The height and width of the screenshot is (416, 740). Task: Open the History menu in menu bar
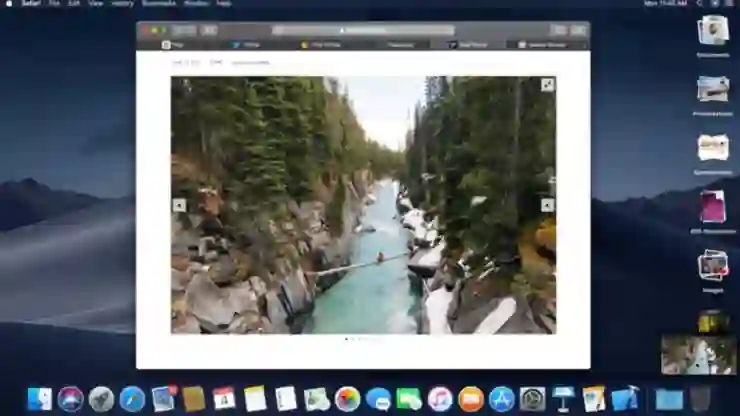click(x=122, y=4)
